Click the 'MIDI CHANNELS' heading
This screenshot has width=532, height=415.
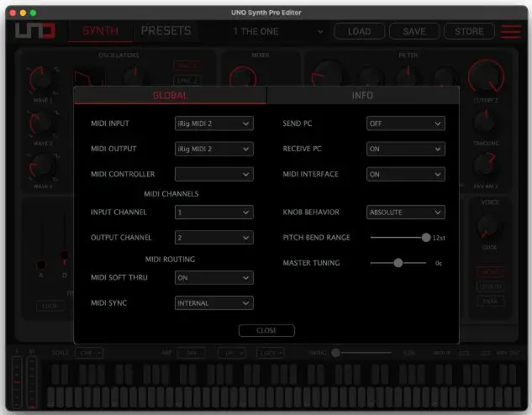click(x=171, y=194)
